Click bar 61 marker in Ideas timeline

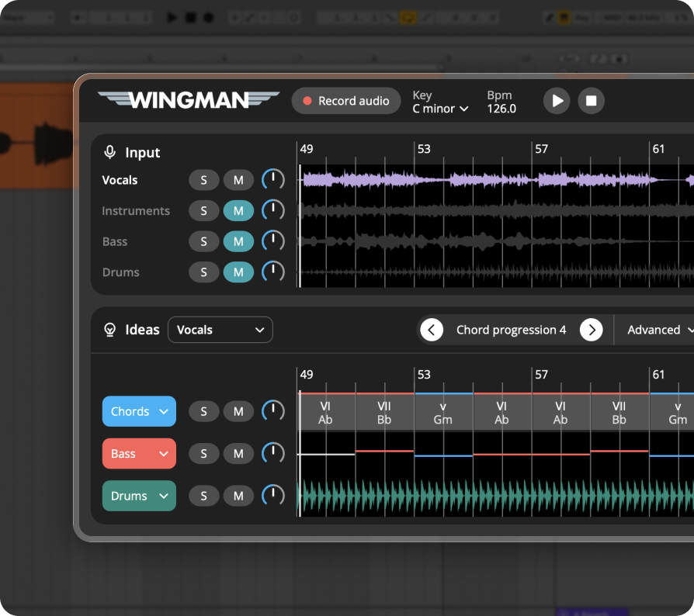pos(658,375)
